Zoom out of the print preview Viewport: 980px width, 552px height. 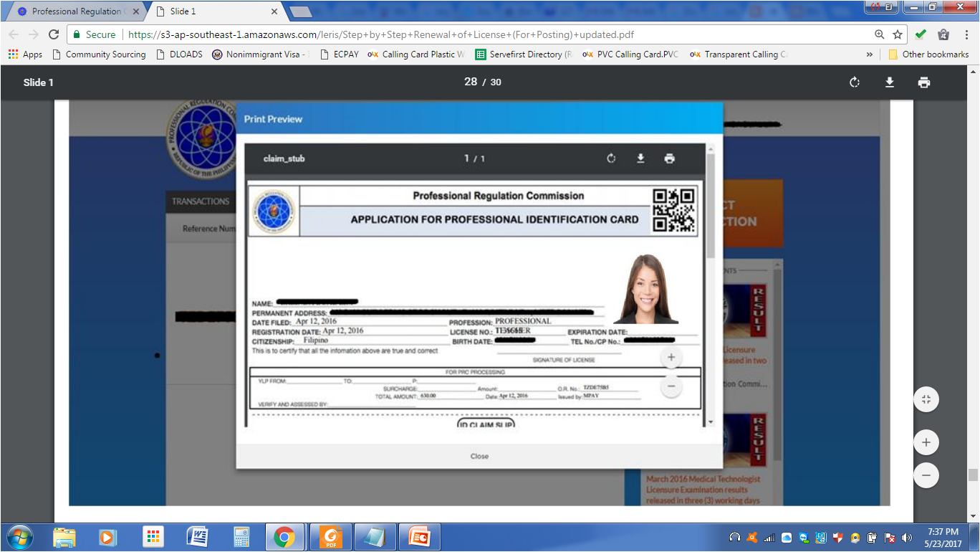(x=671, y=386)
